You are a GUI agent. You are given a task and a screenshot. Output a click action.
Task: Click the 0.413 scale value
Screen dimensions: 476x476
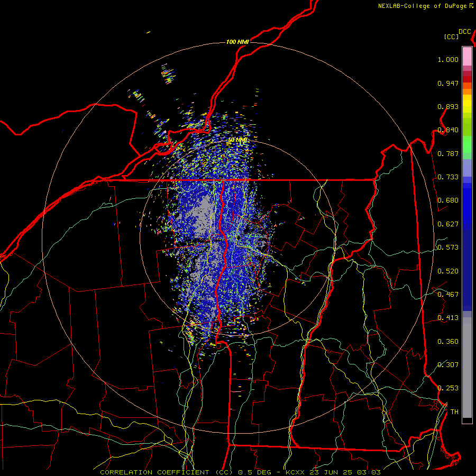coord(448,318)
